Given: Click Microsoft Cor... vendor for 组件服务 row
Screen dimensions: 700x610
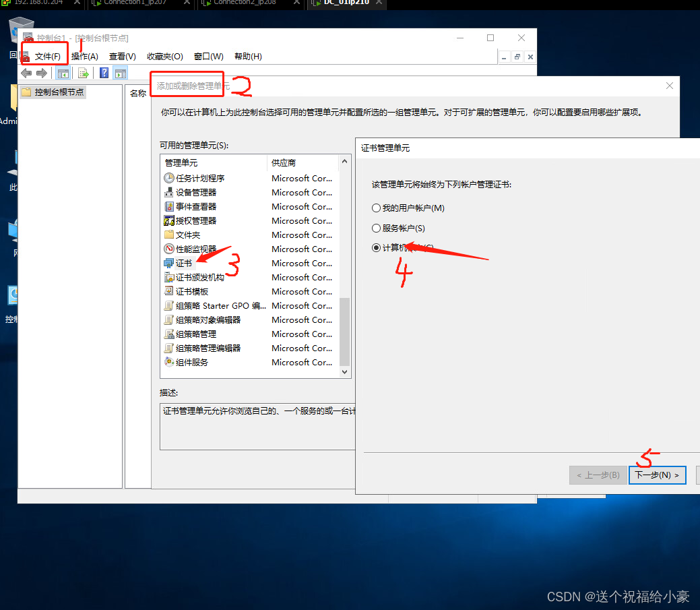Looking at the screenshot, I should pos(302,362).
